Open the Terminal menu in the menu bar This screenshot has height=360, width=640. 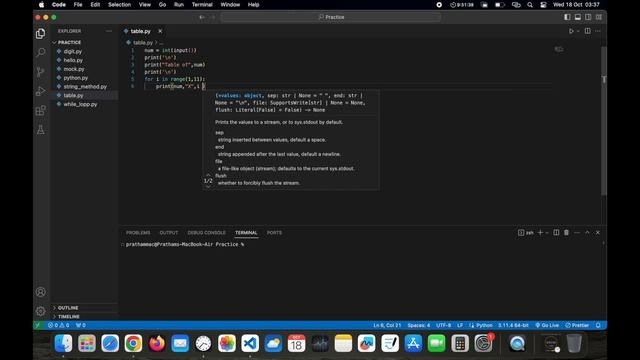tap(202, 4)
